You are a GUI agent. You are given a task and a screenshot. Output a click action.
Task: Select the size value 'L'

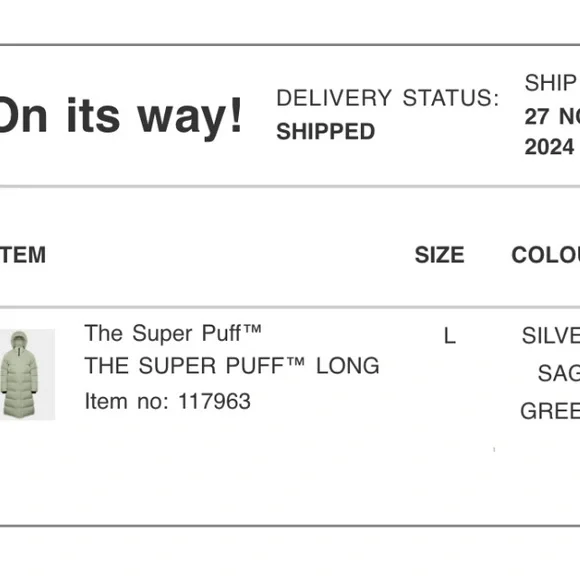(450, 336)
